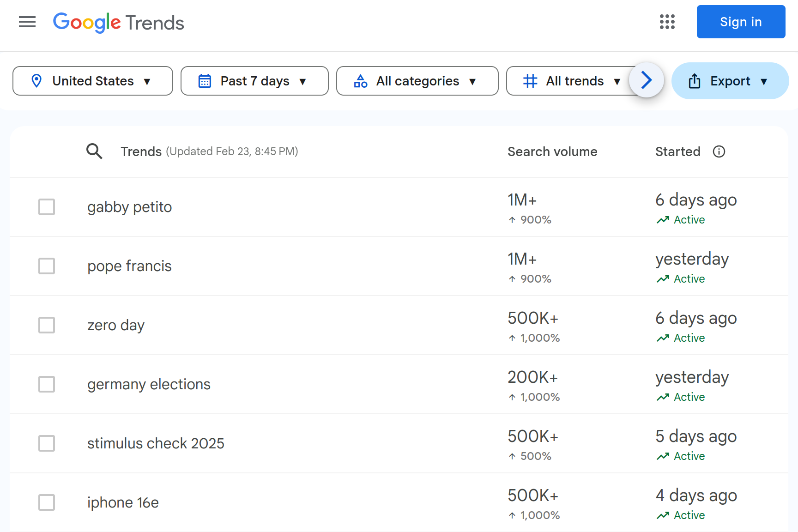
Task: Check the gabby petito checkbox
Action: click(47, 207)
